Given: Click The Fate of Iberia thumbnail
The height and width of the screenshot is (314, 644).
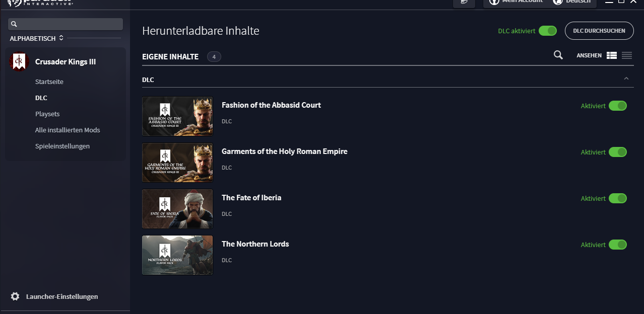Looking at the screenshot, I should (x=177, y=209).
